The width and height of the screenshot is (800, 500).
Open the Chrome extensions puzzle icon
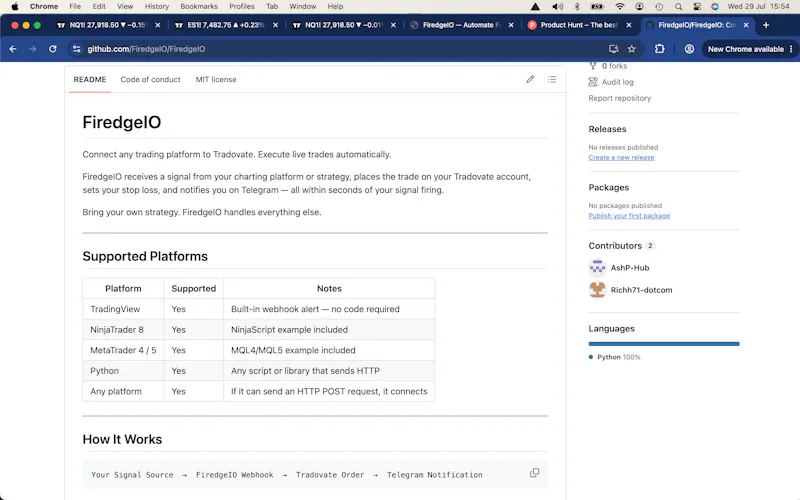click(660, 49)
